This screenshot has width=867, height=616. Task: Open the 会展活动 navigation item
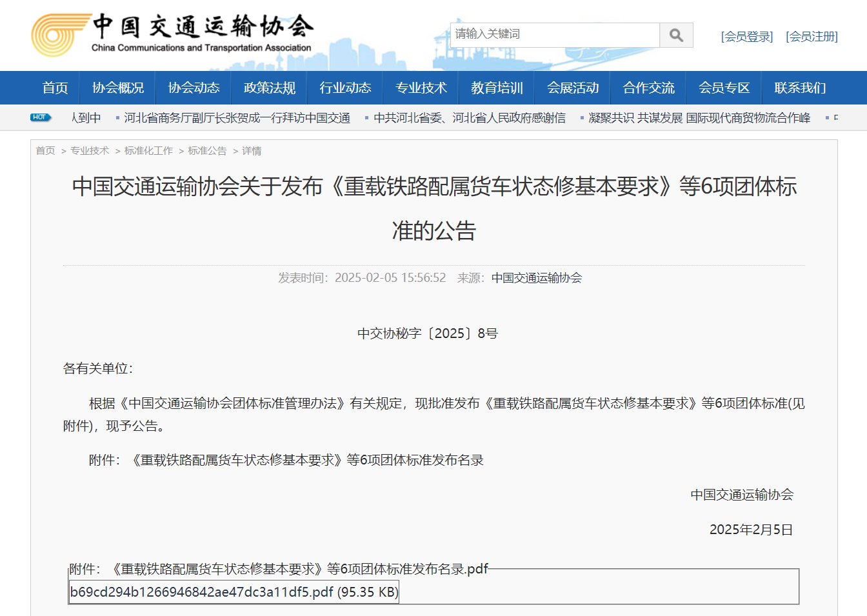coord(573,88)
